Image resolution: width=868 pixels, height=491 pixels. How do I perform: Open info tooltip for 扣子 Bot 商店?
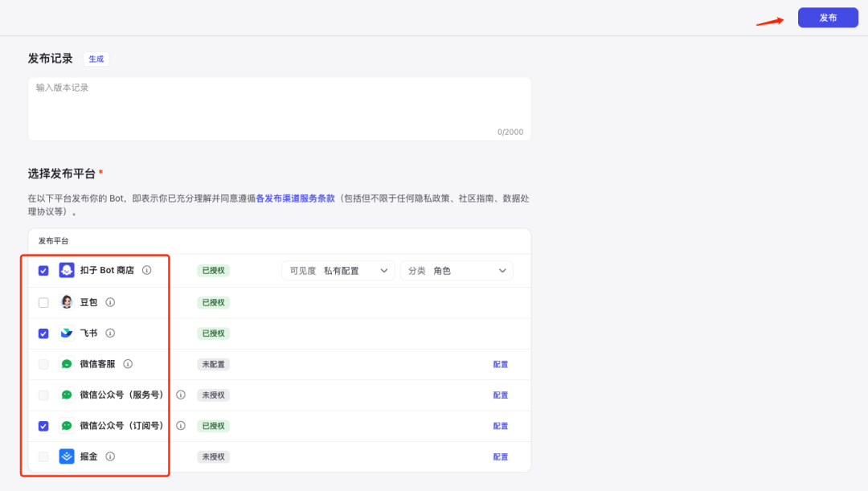coord(147,270)
